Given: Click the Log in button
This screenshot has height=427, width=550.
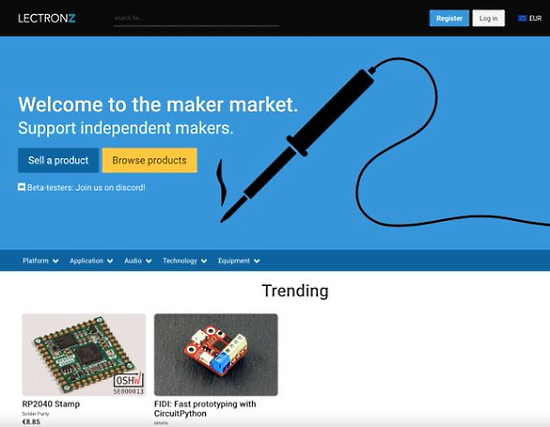Looking at the screenshot, I should tap(488, 18).
